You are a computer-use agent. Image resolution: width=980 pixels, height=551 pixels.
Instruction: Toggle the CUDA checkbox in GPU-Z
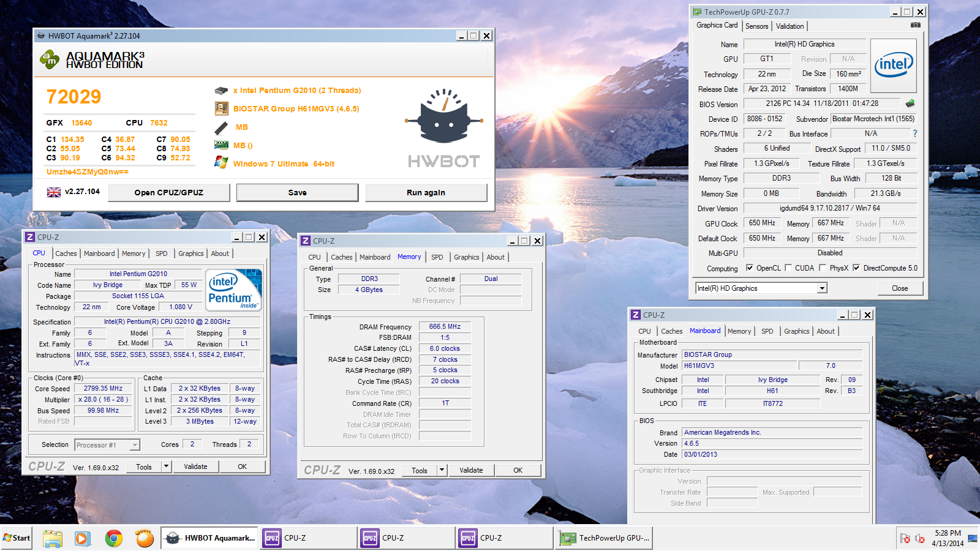coord(788,268)
